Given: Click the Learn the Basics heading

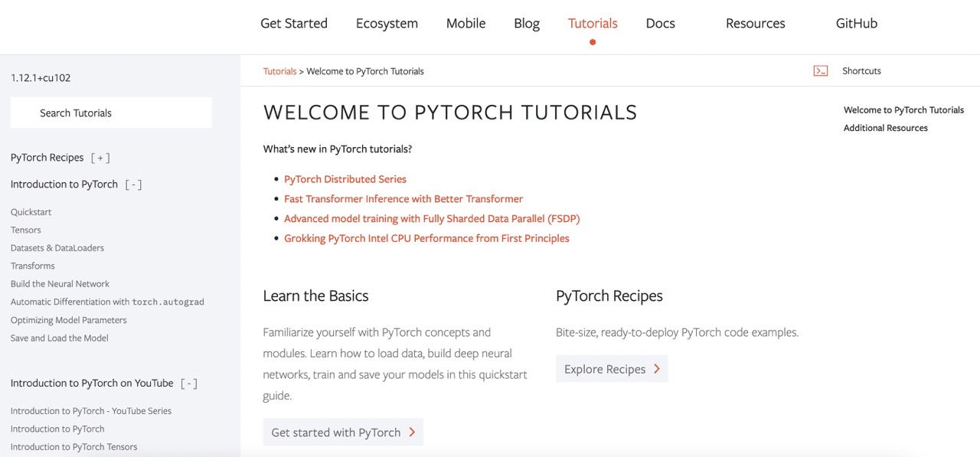Looking at the screenshot, I should (315, 296).
